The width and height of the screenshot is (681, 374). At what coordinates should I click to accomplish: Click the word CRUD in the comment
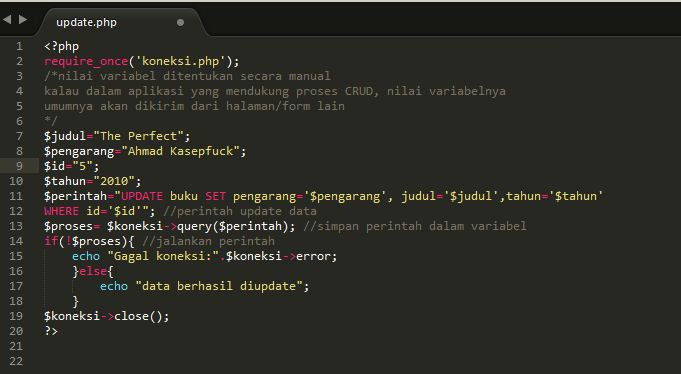[359, 91]
